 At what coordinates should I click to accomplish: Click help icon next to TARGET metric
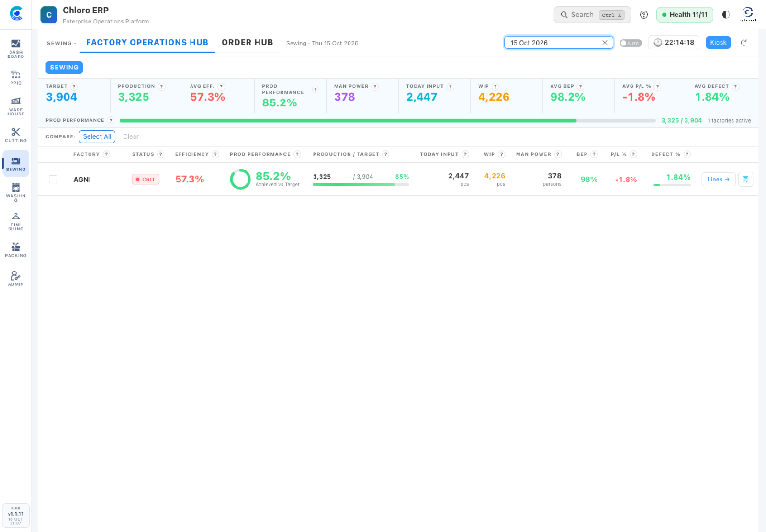tap(74, 87)
